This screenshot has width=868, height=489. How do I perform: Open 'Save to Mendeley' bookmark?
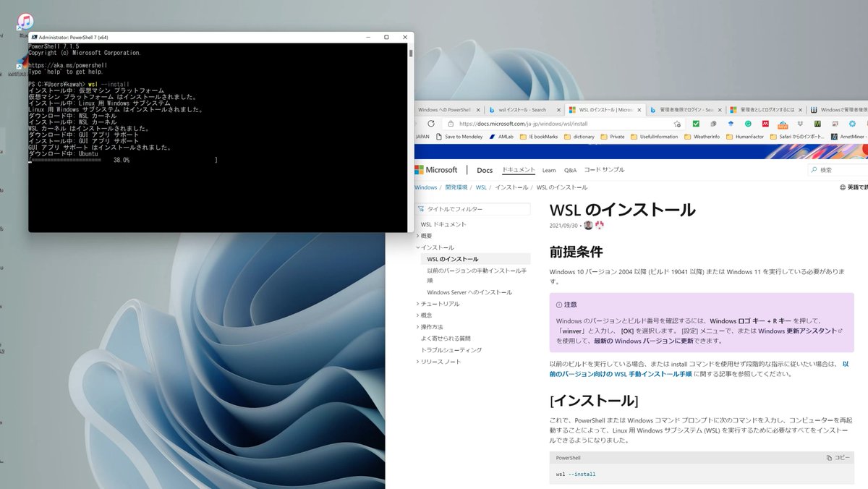click(459, 137)
